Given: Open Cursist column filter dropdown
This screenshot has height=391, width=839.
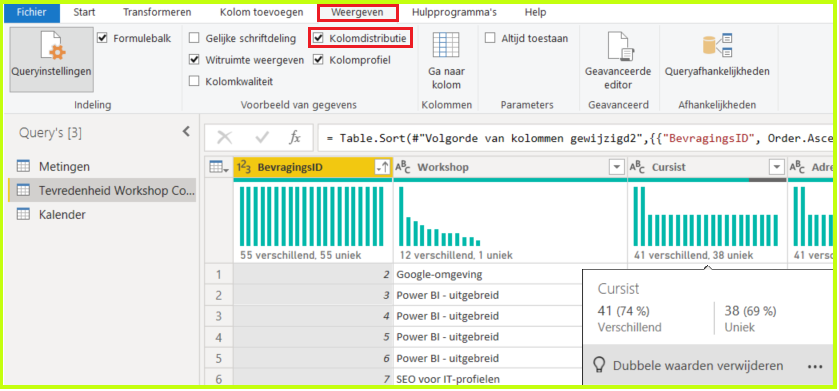Looking at the screenshot, I should point(776,167).
